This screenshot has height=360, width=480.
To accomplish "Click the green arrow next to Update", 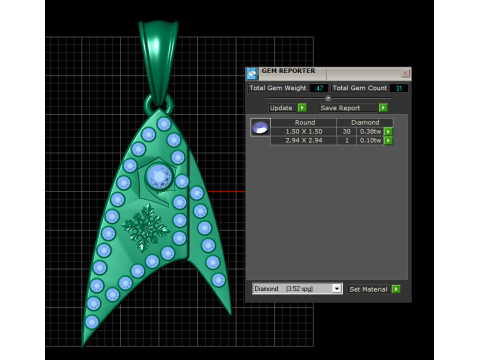I will (302, 108).
